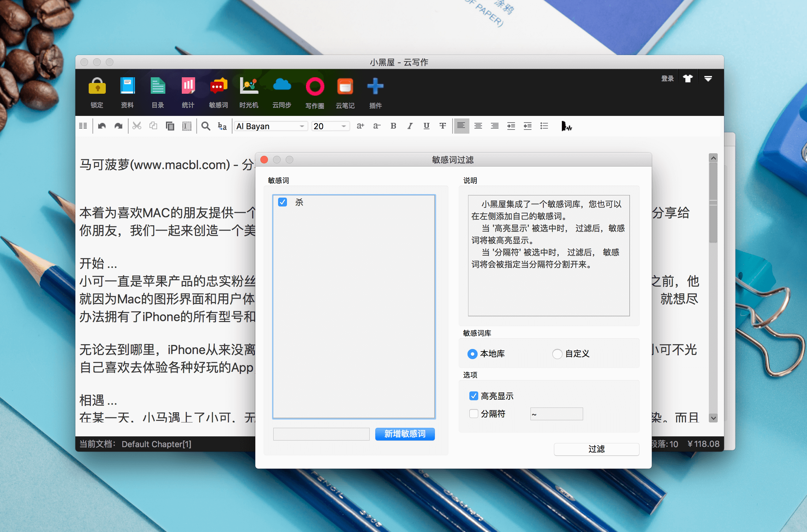Open the font size 20 dropdown
807x532 pixels.
point(331,126)
